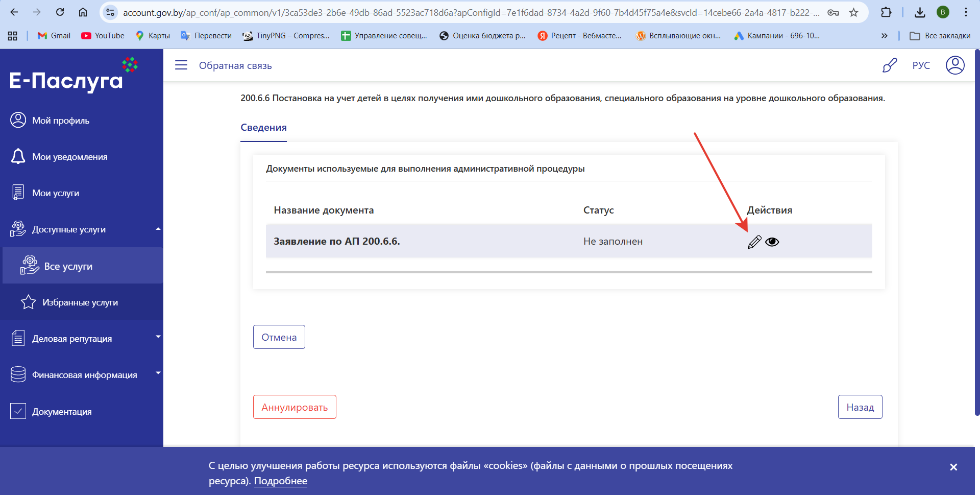Screen dimensions: 980x495
Task: Click the horizontal scrollbar under the table
Action: click(569, 272)
